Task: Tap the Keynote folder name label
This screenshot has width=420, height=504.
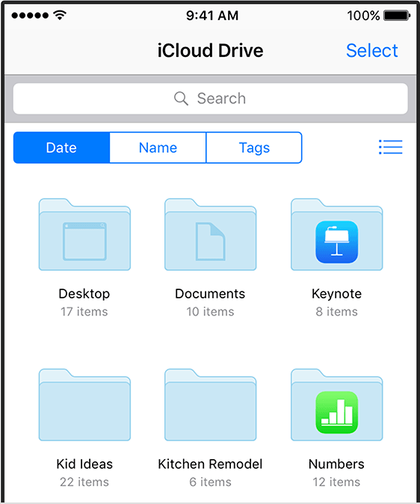Action: [x=336, y=294]
